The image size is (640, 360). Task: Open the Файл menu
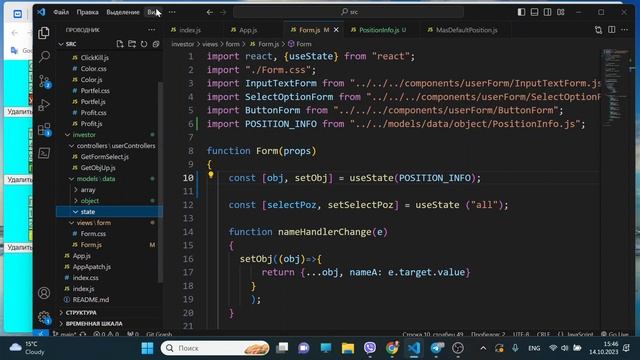(61, 12)
